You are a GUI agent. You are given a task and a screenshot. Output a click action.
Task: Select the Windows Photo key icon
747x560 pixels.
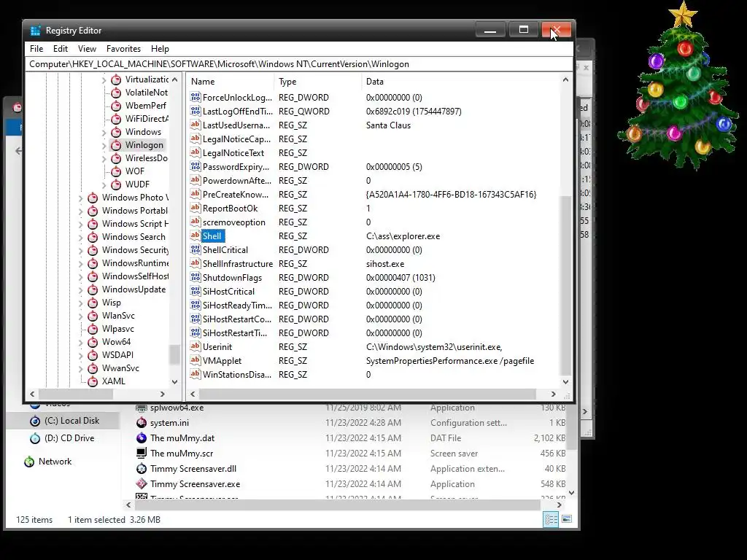pyautogui.click(x=93, y=198)
